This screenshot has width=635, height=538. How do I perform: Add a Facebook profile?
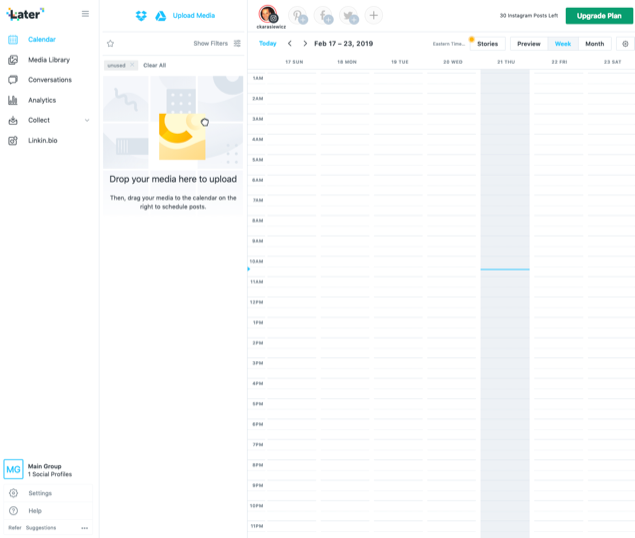coord(324,15)
